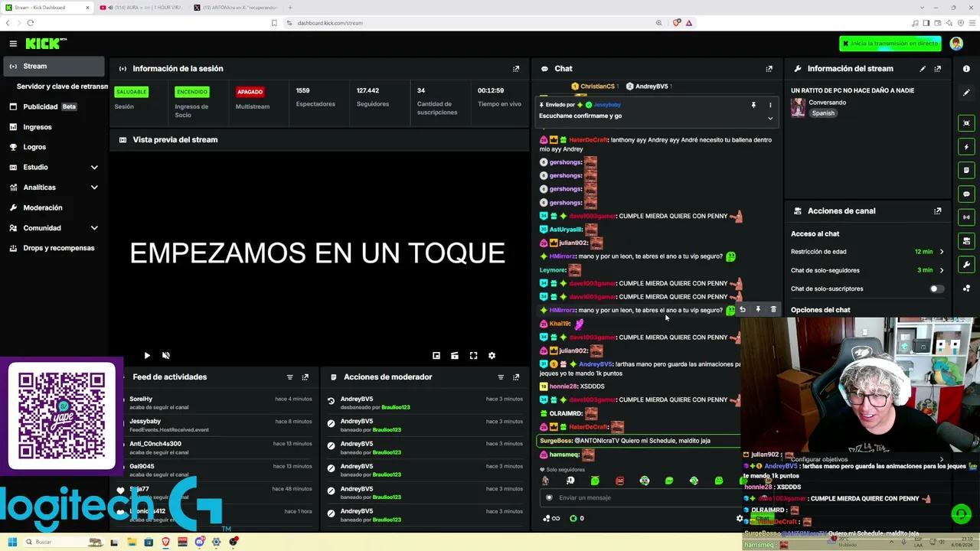
Task: Pop out the Acciones de moderador panel
Action: click(x=516, y=377)
